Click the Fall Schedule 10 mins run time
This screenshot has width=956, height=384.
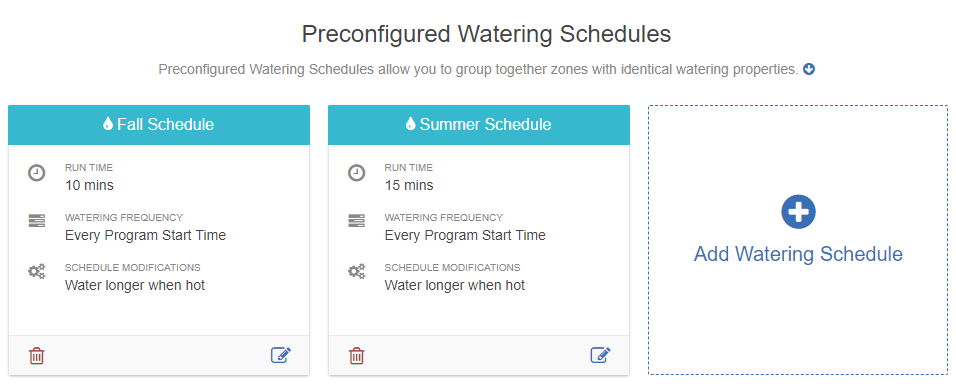pos(89,185)
